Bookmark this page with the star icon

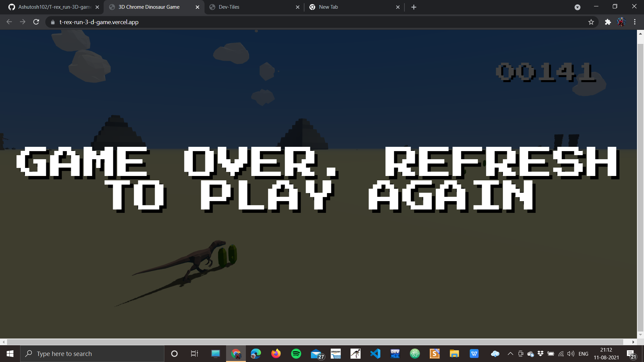point(591,22)
